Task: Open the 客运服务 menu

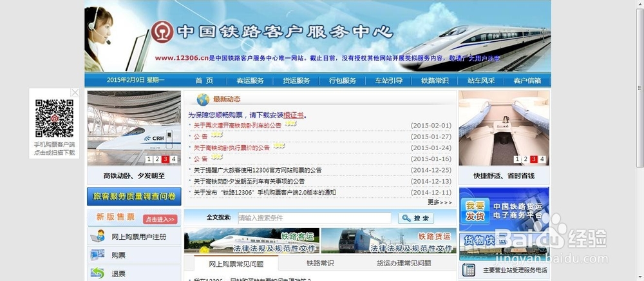Action: click(x=250, y=81)
